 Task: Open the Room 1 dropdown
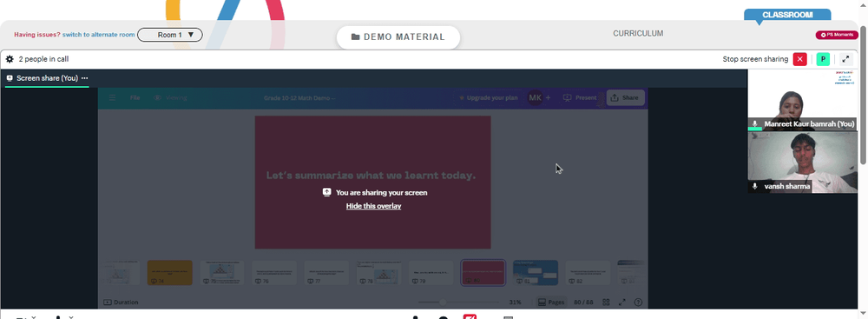170,35
